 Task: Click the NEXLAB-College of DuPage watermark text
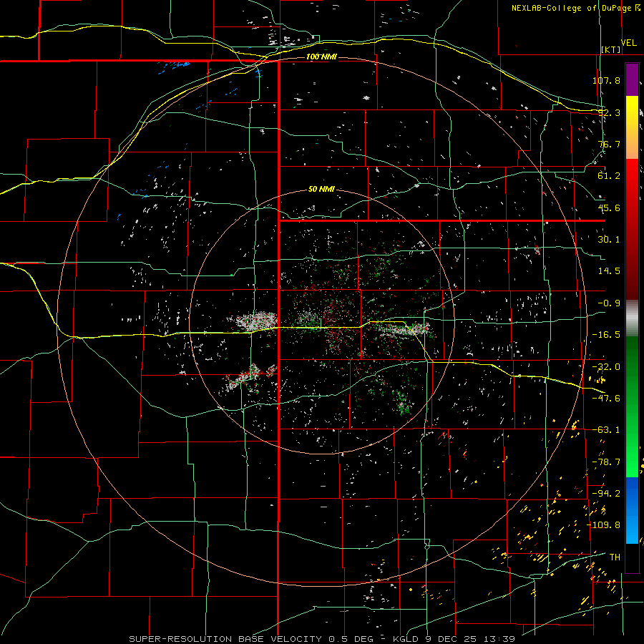coord(571,8)
